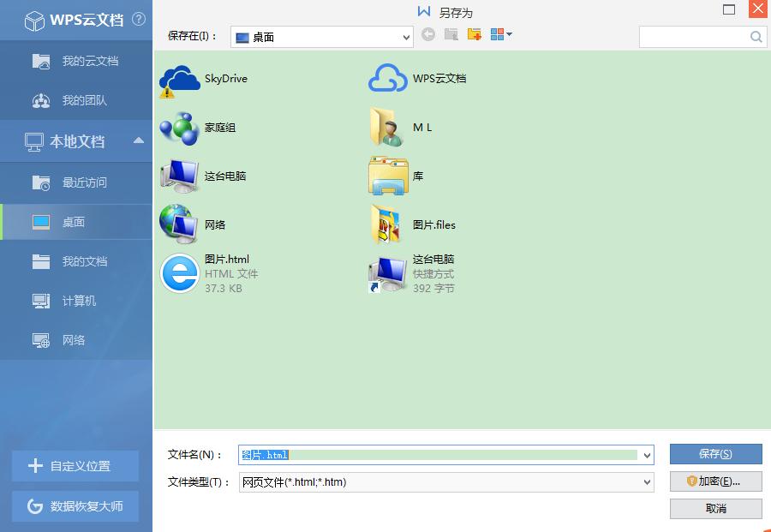Launch 数据恢复大师 from the bottom left
The image size is (771, 532).
[75, 506]
